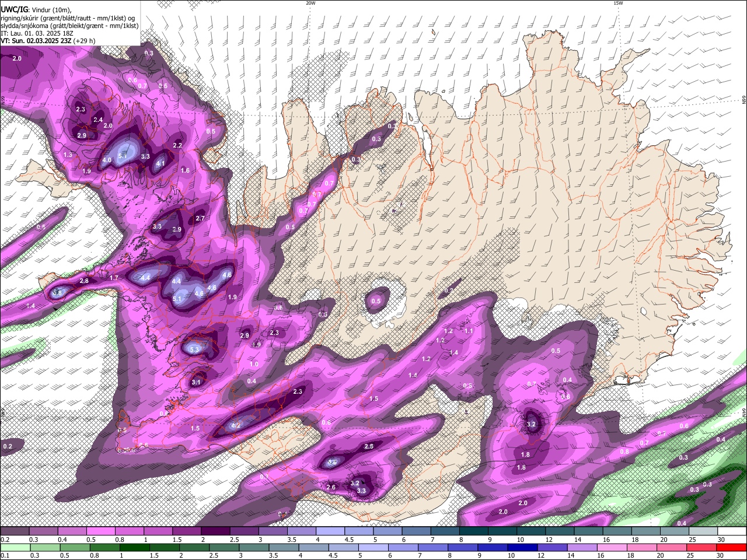Pick the lower legend swatch between 2 and 2.5

195,548
